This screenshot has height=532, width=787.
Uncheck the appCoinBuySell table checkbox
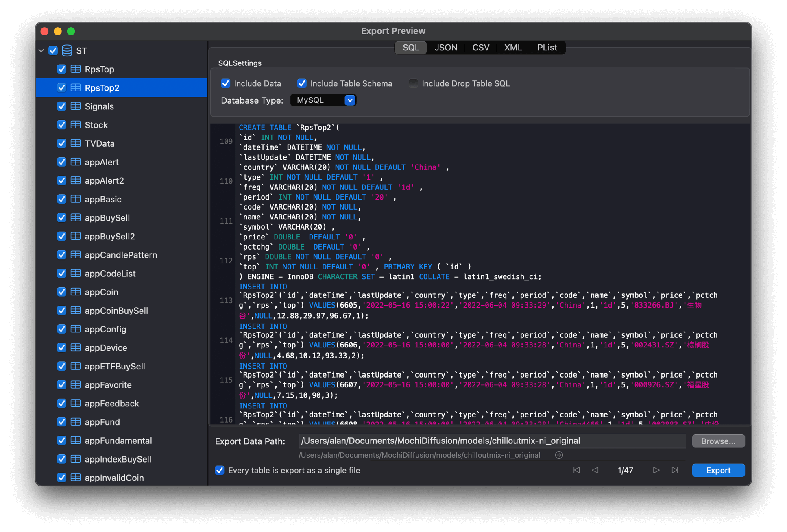click(62, 311)
